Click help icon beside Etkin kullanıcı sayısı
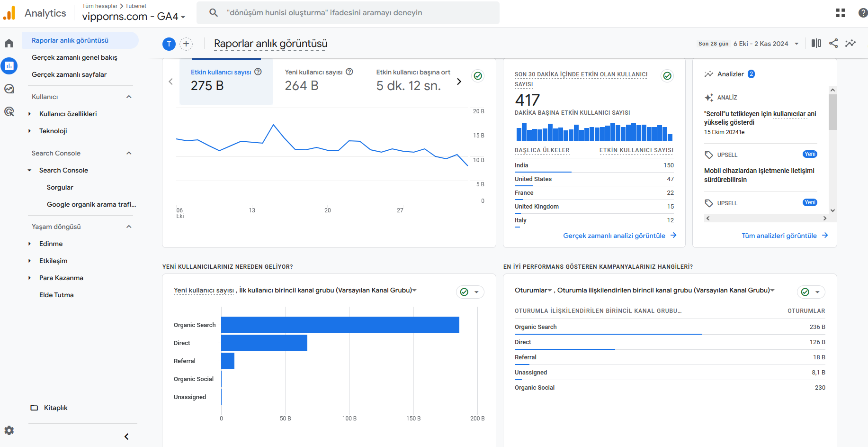 [x=258, y=72]
